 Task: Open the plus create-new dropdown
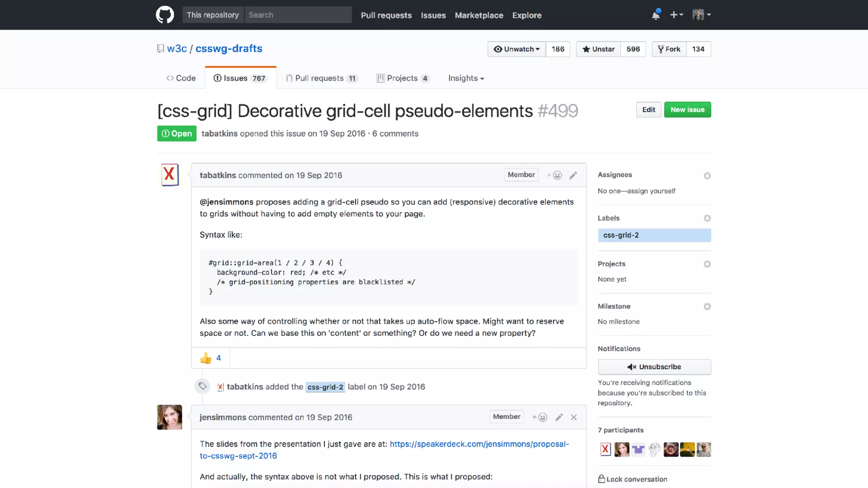tap(676, 15)
